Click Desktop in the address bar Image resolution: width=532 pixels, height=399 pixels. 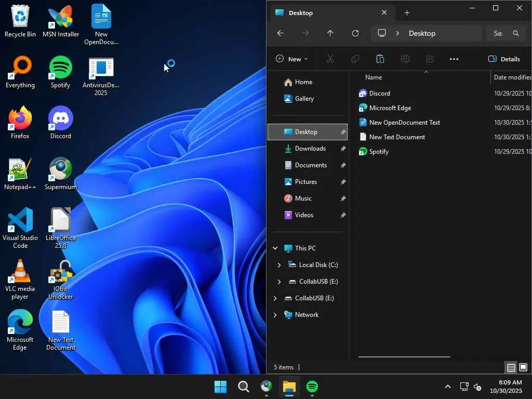pos(422,33)
